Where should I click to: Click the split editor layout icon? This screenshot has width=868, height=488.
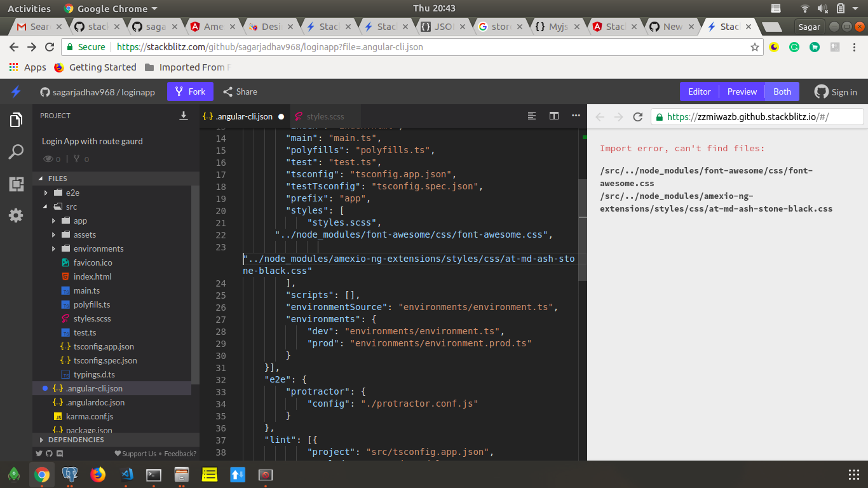point(553,116)
